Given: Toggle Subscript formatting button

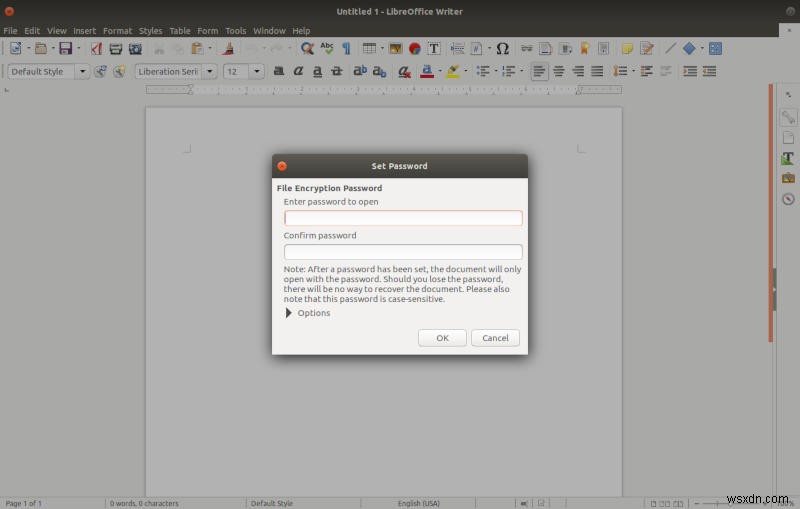Looking at the screenshot, I should click(379, 71).
